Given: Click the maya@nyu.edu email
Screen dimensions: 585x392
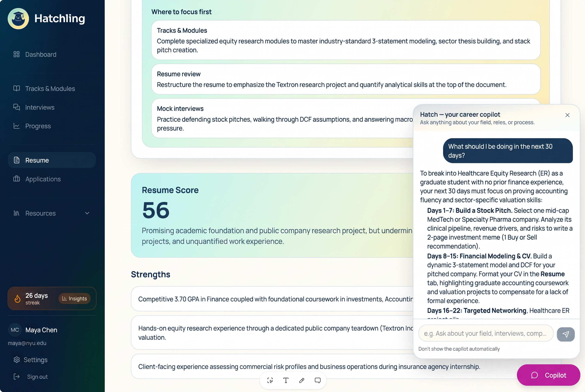Looking at the screenshot, I should click(x=27, y=343).
